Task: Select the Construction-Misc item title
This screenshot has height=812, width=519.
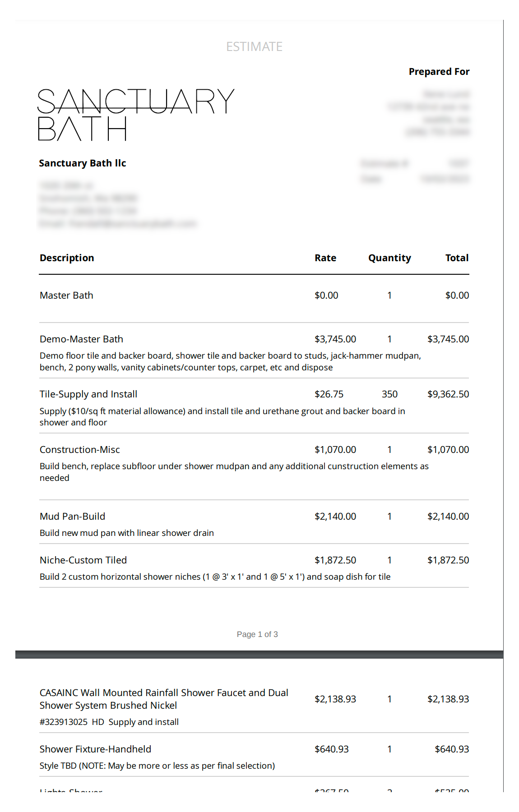Action: pos(80,450)
